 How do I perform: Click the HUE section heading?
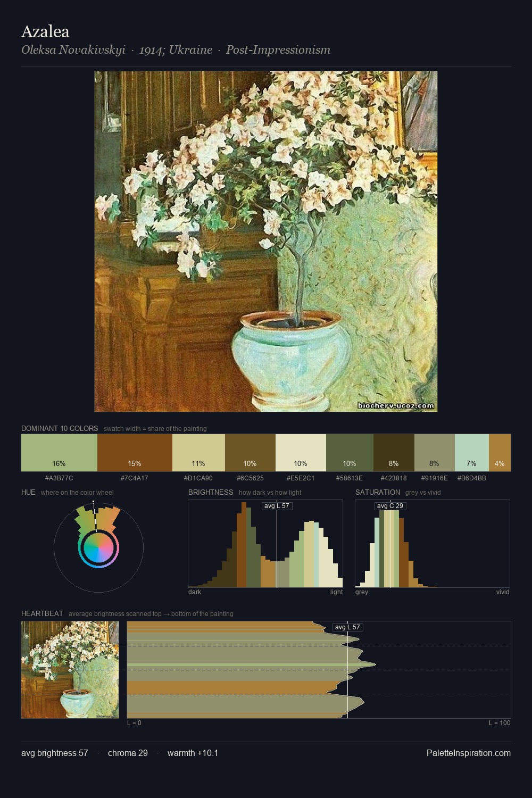tap(28, 492)
